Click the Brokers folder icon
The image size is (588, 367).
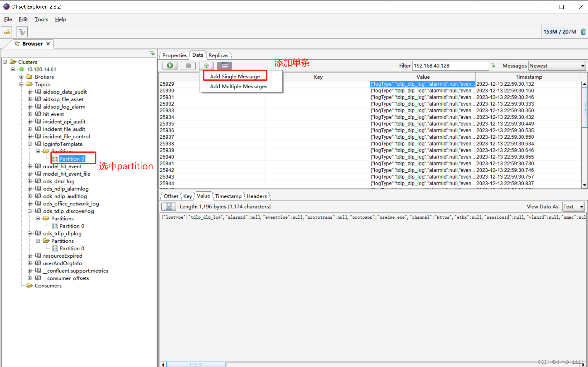tap(29, 77)
